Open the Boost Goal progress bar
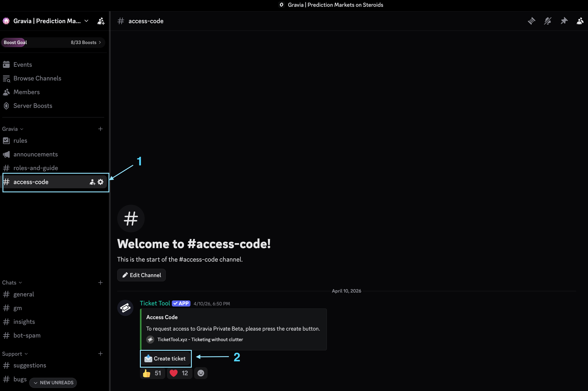This screenshot has width=588, height=391. tap(53, 42)
